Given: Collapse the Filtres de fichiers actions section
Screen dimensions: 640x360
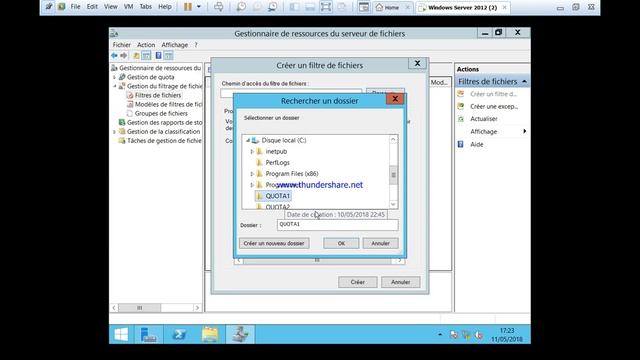Looking at the screenshot, I should coord(524,82).
